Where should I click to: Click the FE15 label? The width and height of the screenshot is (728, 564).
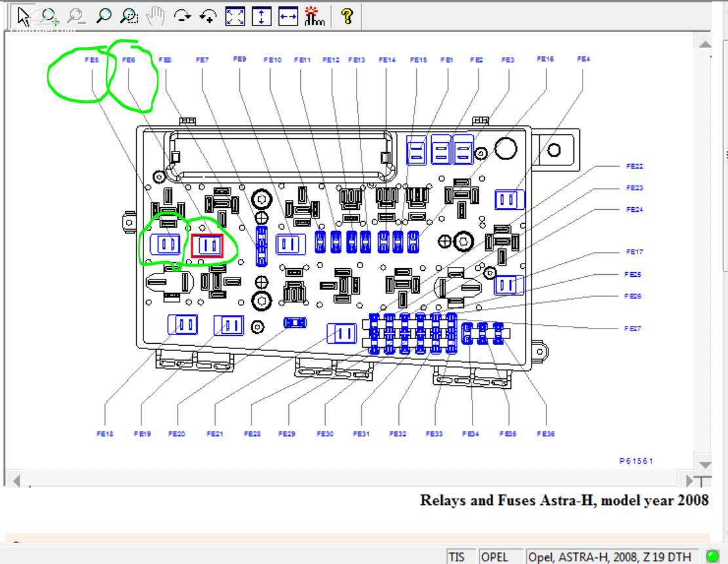[x=418, y=60]
